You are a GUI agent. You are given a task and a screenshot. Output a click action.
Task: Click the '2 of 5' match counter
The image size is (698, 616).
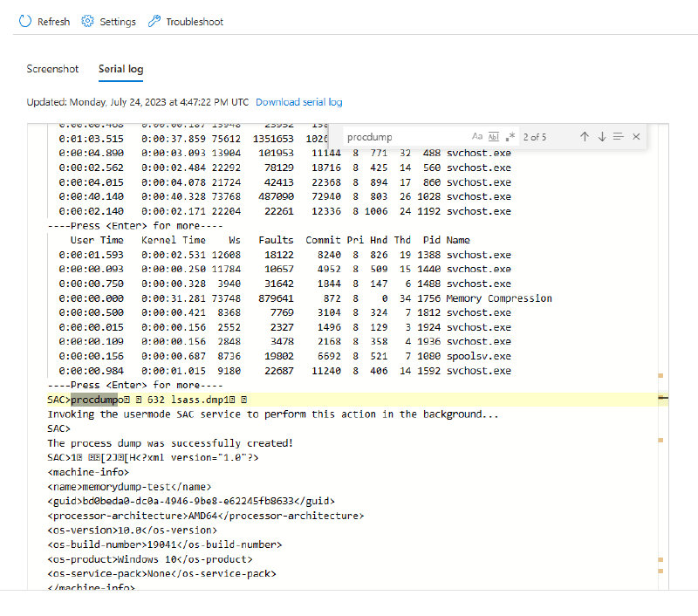(535, 137)
